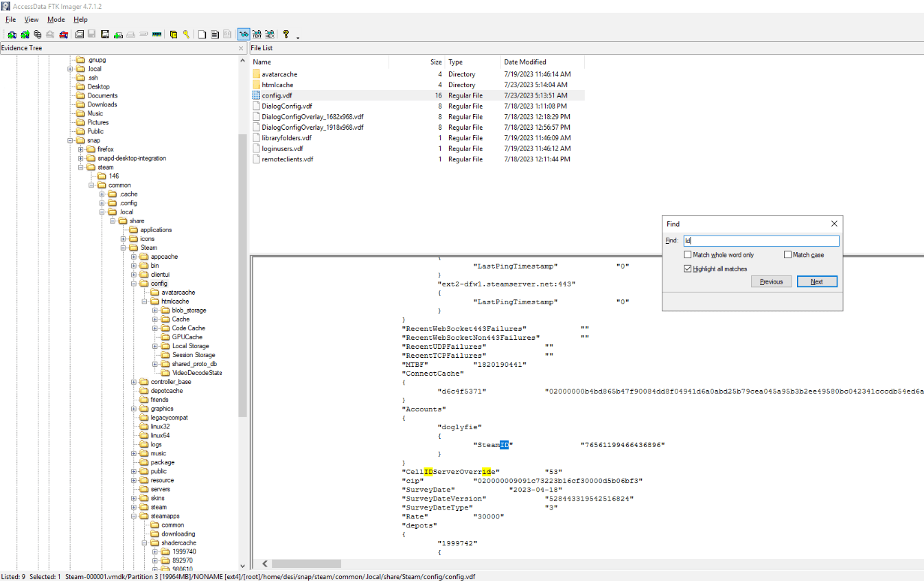This screenshot has height=581, width=924.
Task: Open the Image Mounting tool icon
Action: [x=37, y=34]
